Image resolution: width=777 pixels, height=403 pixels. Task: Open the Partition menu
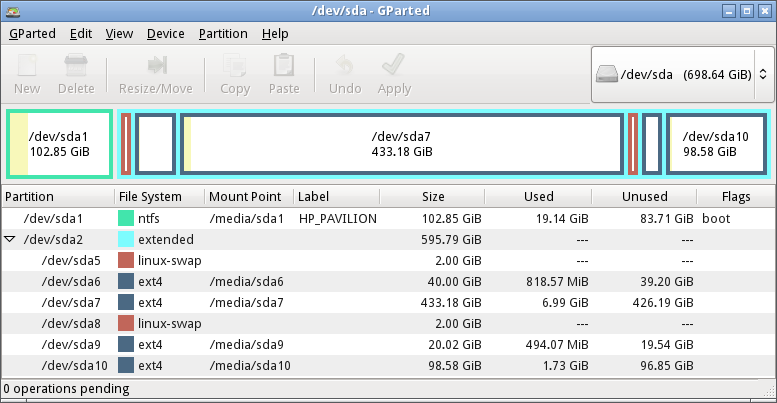[x=223, y=34]
